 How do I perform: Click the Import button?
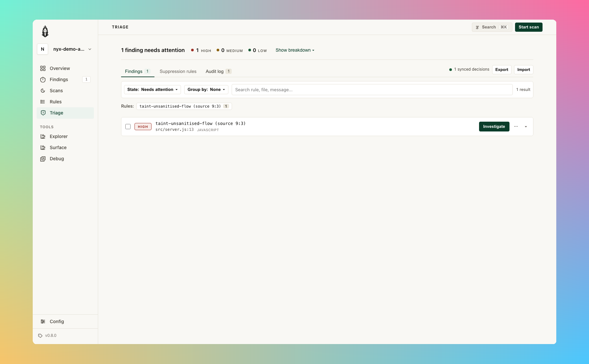[524, 70]
